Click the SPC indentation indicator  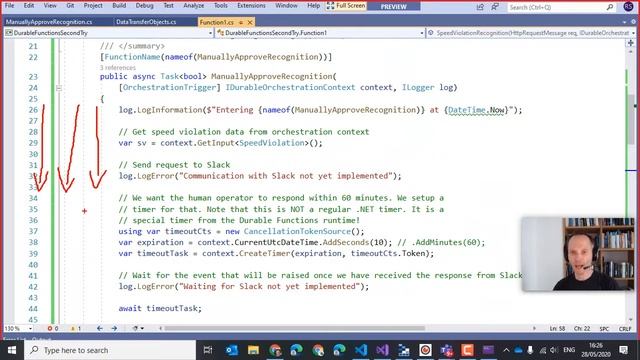point(604,329)
